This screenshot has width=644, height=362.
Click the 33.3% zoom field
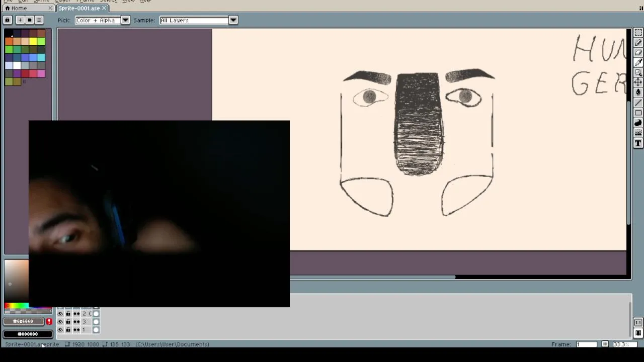tap(624, 344)
